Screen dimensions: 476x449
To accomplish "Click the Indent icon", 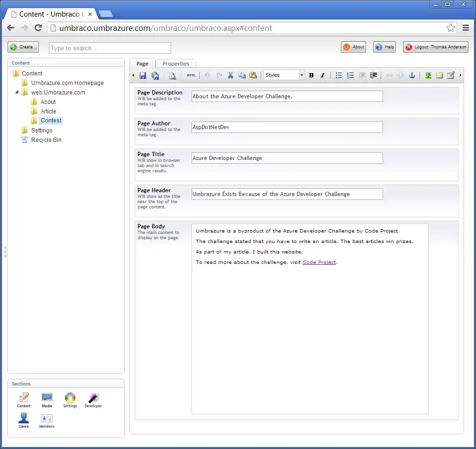I will [374, 75].
